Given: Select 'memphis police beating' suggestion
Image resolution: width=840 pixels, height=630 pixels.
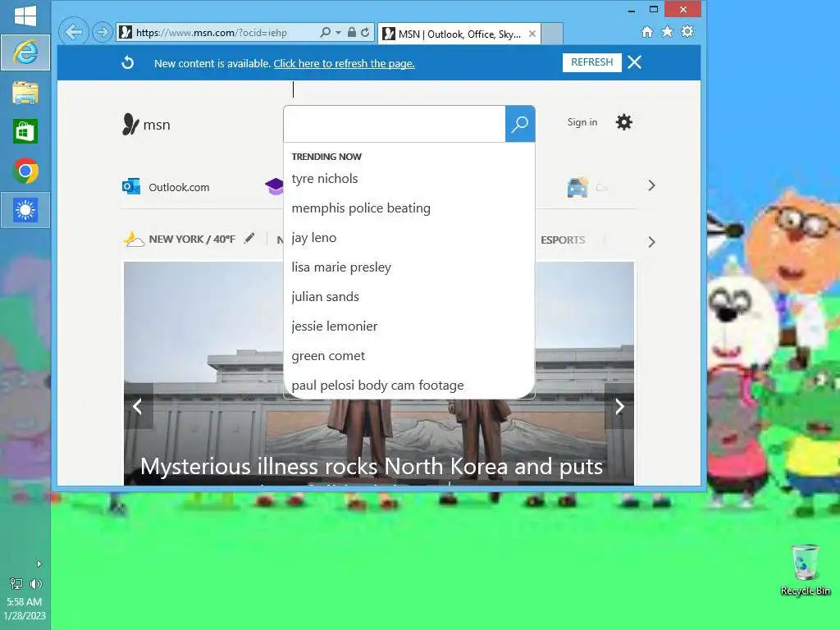Looking at the screenshot, I should pyautogui.click(x=361, y=208).
